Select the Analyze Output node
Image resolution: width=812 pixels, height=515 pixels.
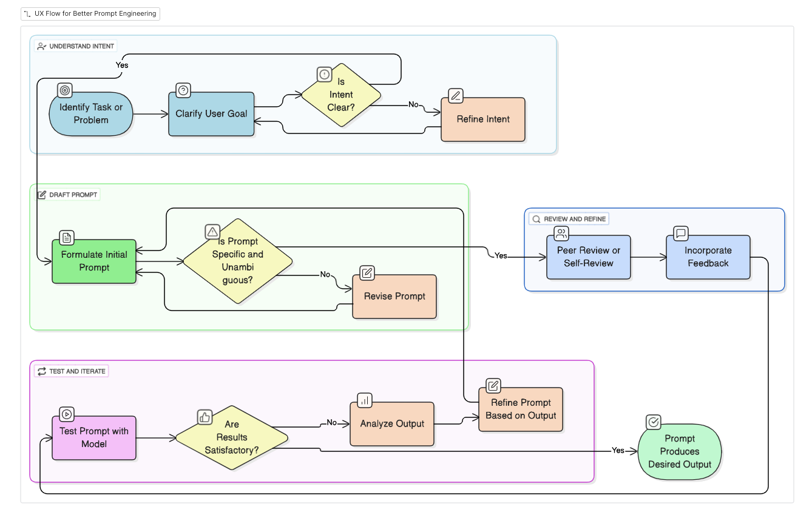click(x=392, y=424)
